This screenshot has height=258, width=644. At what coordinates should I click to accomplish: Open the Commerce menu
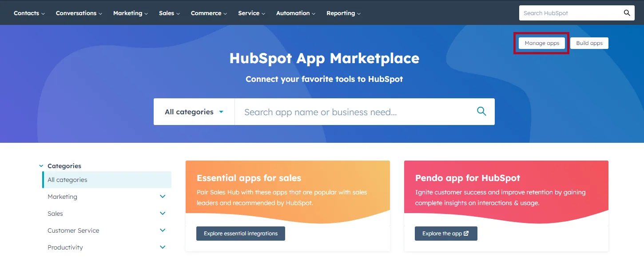pyautogui.click(x=209, y=13)
